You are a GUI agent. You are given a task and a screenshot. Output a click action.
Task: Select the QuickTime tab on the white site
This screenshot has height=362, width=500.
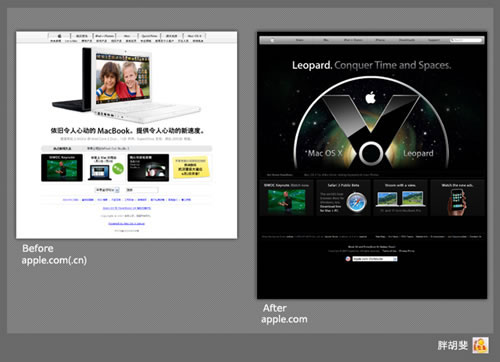(149, 36)
